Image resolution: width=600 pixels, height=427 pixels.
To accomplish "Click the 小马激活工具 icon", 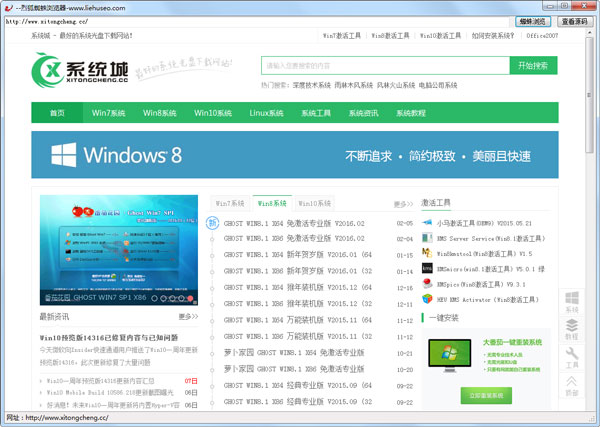I will tap(427, 222).
